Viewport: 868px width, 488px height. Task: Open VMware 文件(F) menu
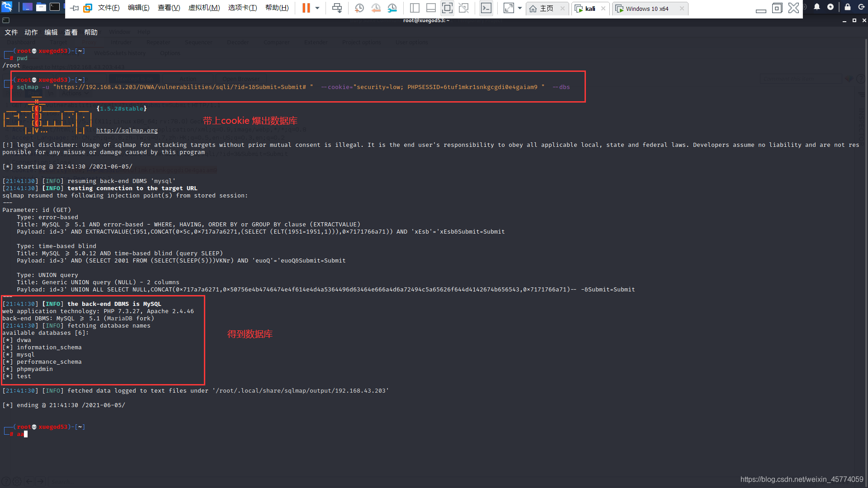pos(109,8)
